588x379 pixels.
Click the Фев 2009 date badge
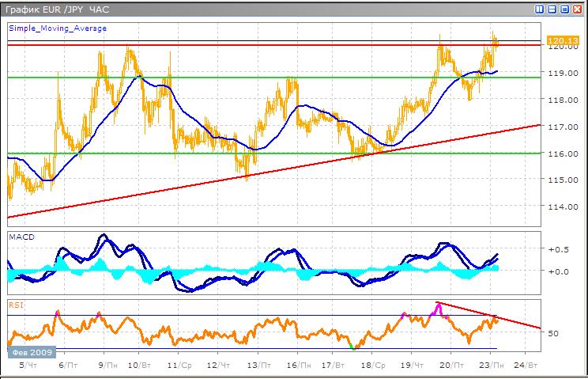pos(31,351)
